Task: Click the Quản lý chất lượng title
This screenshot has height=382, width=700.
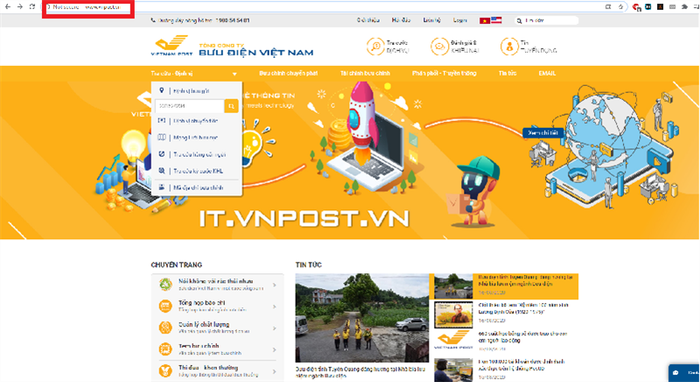Action: (x=204, y=324)
